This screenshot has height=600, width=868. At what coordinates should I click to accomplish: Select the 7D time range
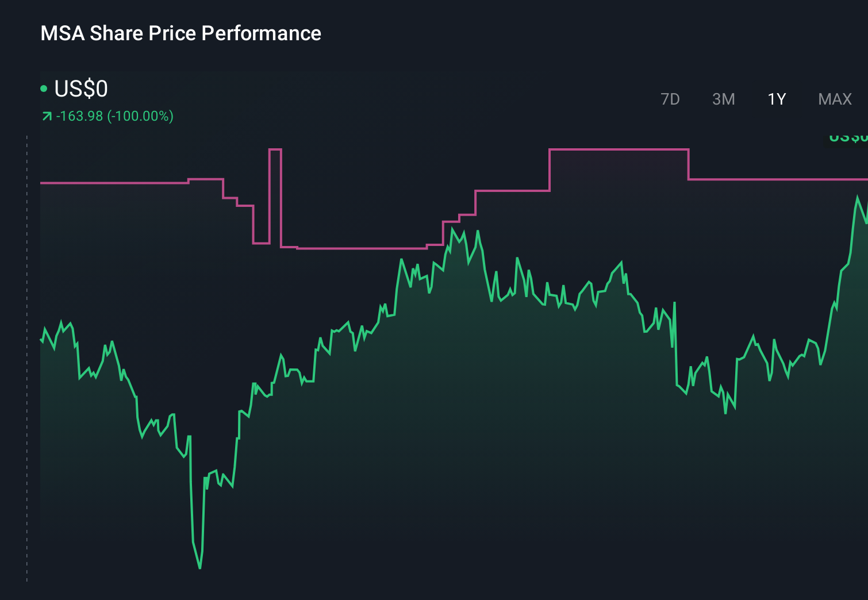(670, 99)
